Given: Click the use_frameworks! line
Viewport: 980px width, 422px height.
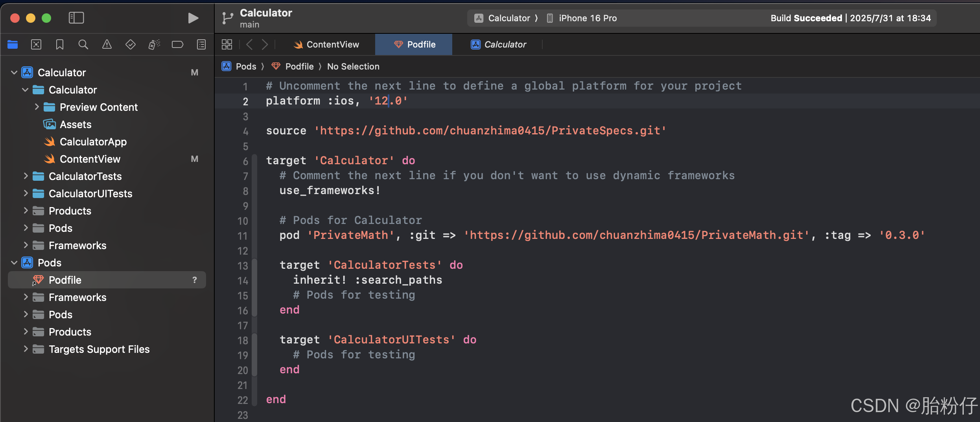Looking at the screenshot, I should click(330, 190).
